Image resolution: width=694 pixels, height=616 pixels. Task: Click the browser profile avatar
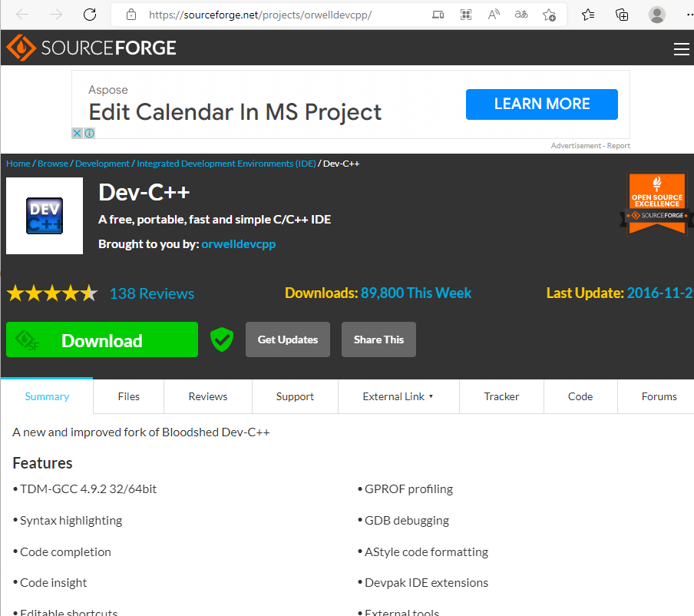[657, 15]
